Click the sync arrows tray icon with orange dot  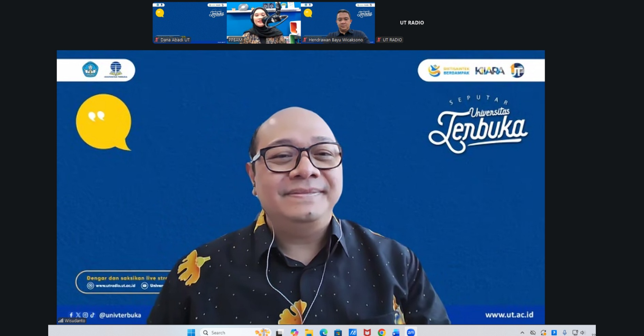coord(543,333)
